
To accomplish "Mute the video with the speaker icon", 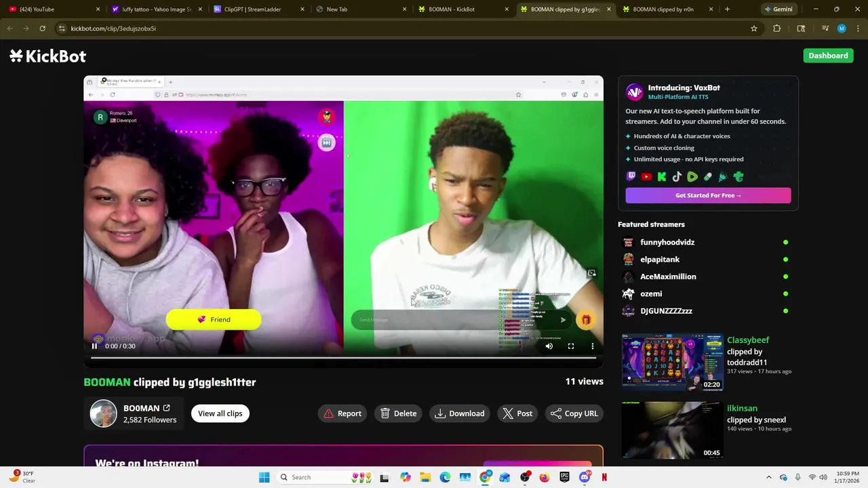I will [x=549, y=346].
